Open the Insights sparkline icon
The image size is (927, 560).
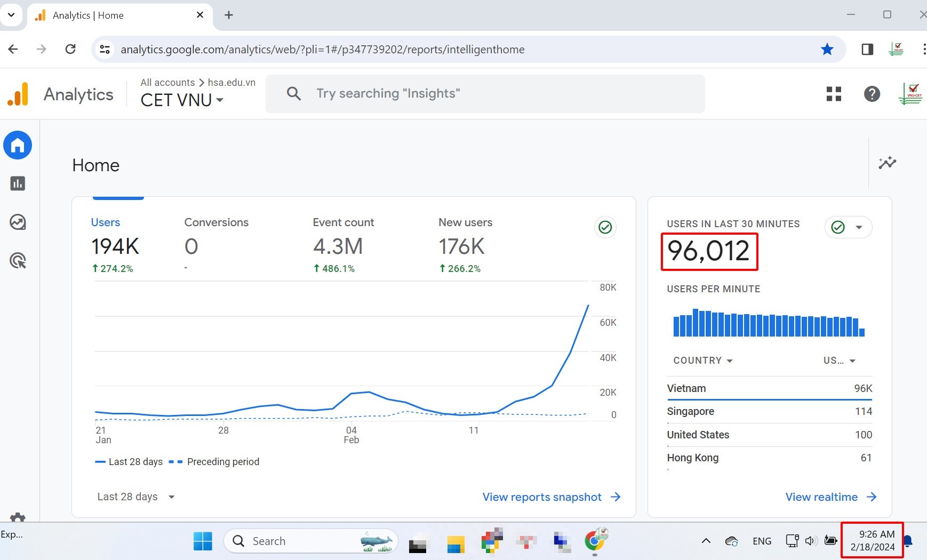(888, 163)
